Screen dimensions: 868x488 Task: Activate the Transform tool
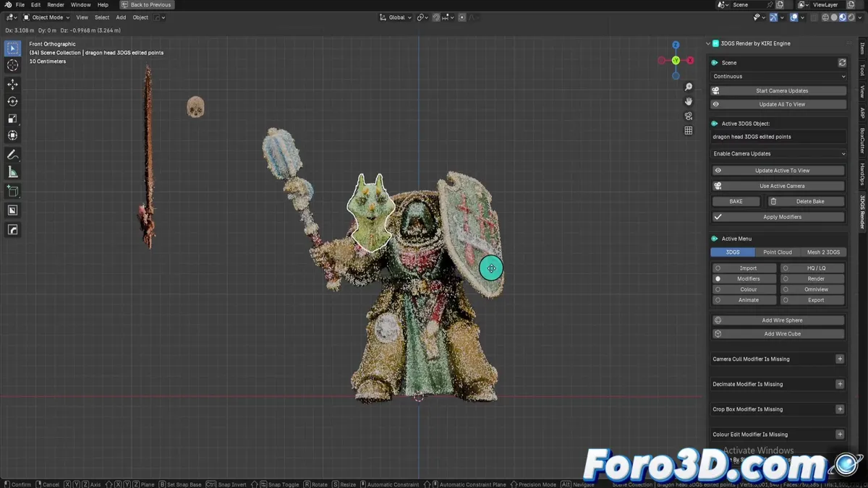coord(12,136)
